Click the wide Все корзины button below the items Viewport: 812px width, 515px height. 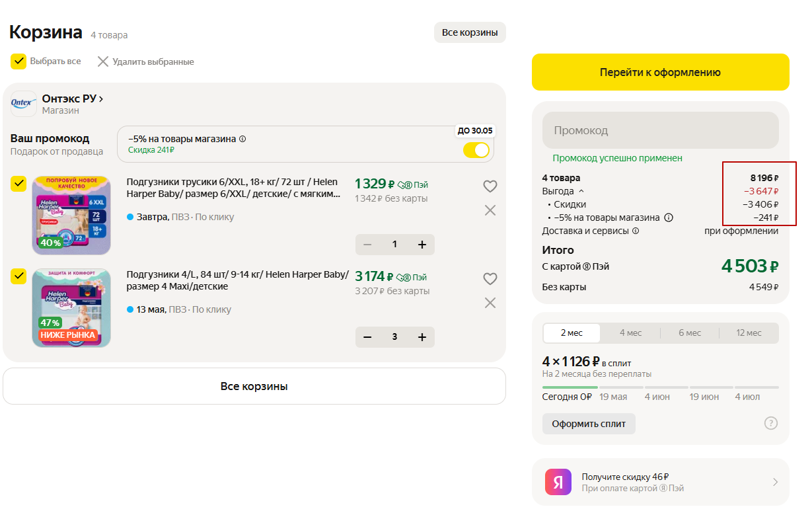click(x=254, y=386)
